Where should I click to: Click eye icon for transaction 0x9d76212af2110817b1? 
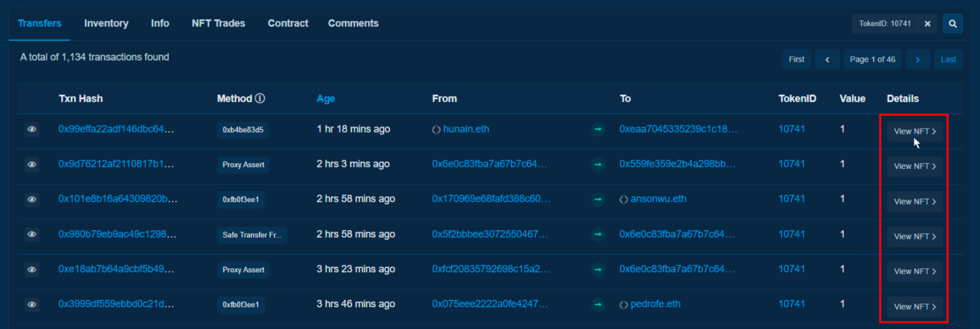pos(32,164)
